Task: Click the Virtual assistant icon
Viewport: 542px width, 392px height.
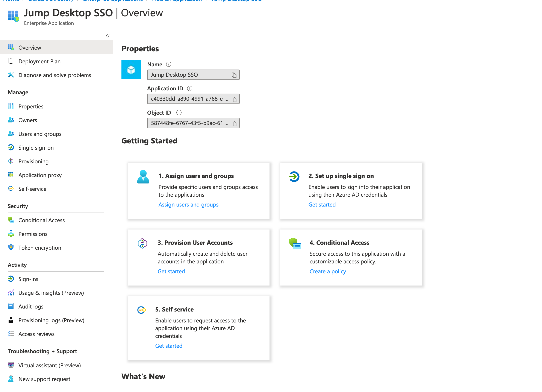Action: coord(11,365)
